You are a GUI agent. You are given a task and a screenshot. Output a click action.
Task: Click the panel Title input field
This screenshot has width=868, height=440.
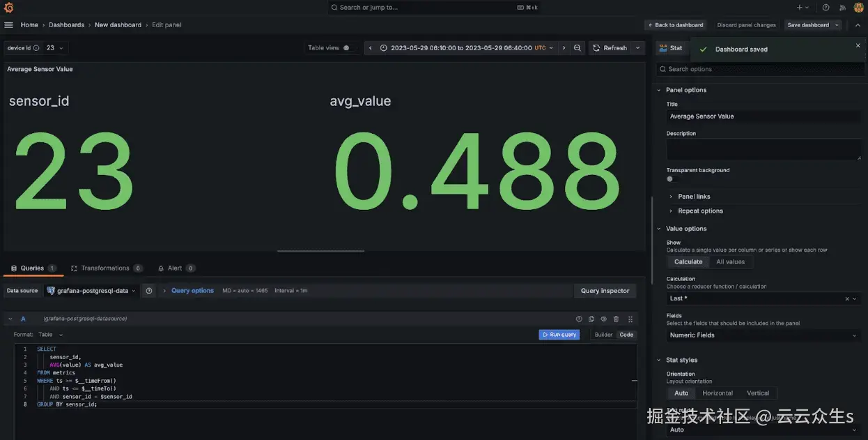(x=764, y=116)
